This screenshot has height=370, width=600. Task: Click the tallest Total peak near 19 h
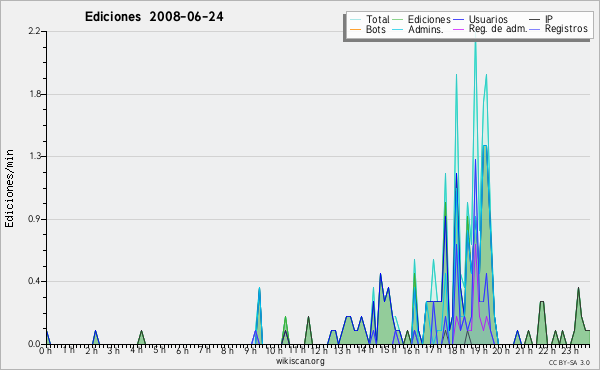475,42
